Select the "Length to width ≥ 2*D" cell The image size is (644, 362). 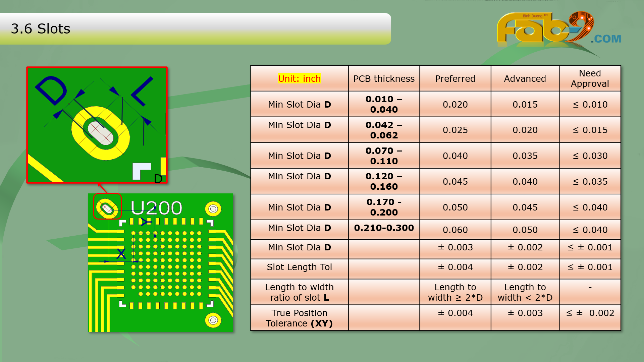[x=455, y=292]
